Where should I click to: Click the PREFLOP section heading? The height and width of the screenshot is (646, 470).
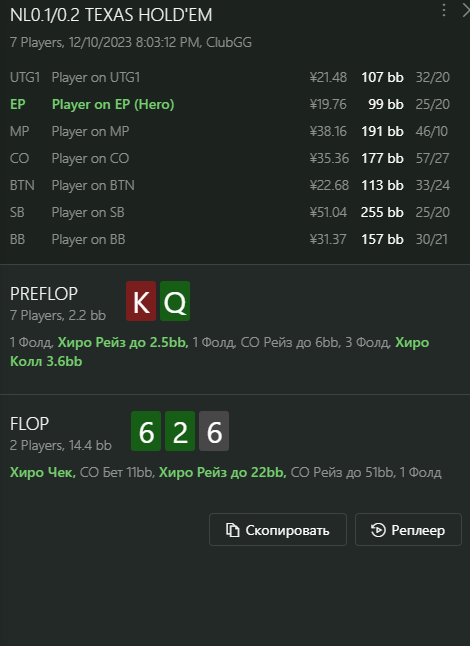(x=44, y=294)
